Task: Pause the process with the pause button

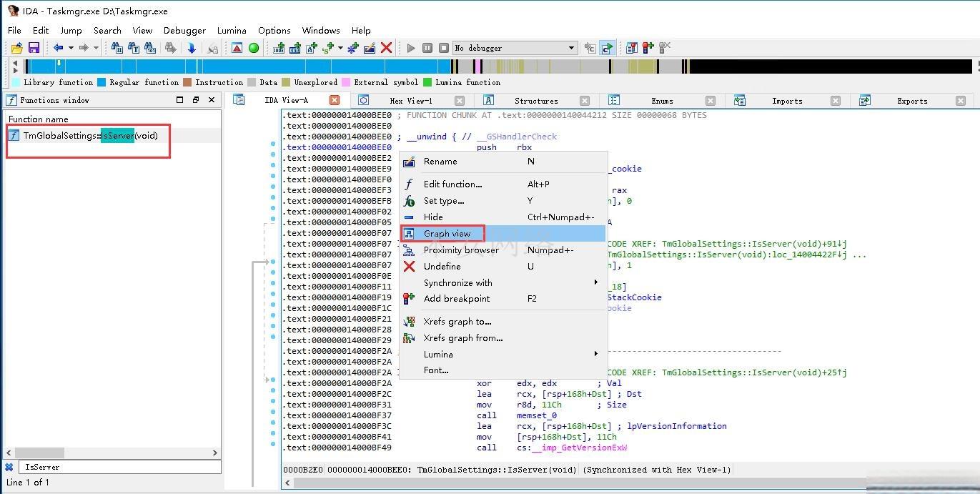Action: (x=427, y=48)
